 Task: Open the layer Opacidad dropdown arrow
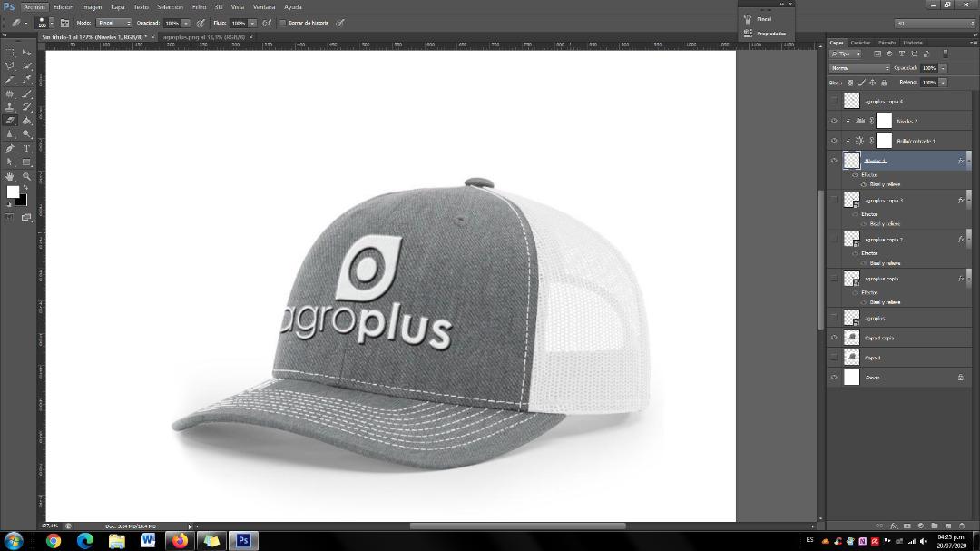943,68
